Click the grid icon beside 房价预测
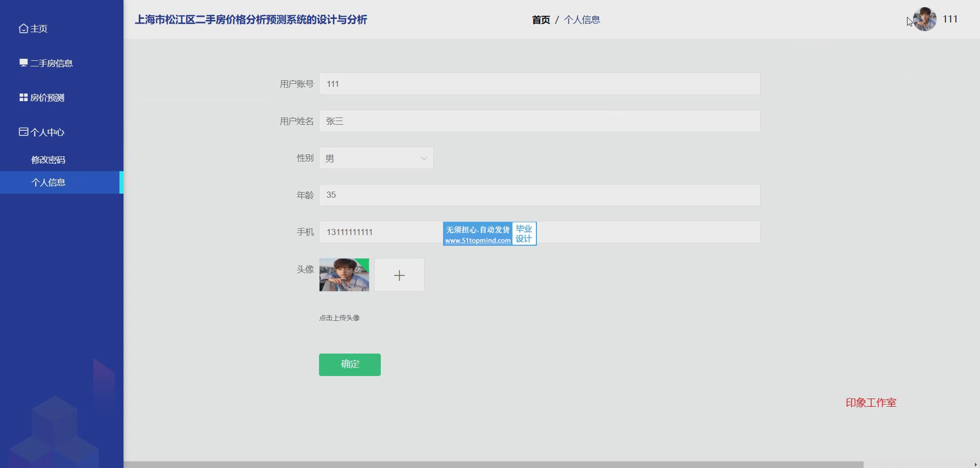This screenshot has height=468, width=980. [x=23, y=97]
